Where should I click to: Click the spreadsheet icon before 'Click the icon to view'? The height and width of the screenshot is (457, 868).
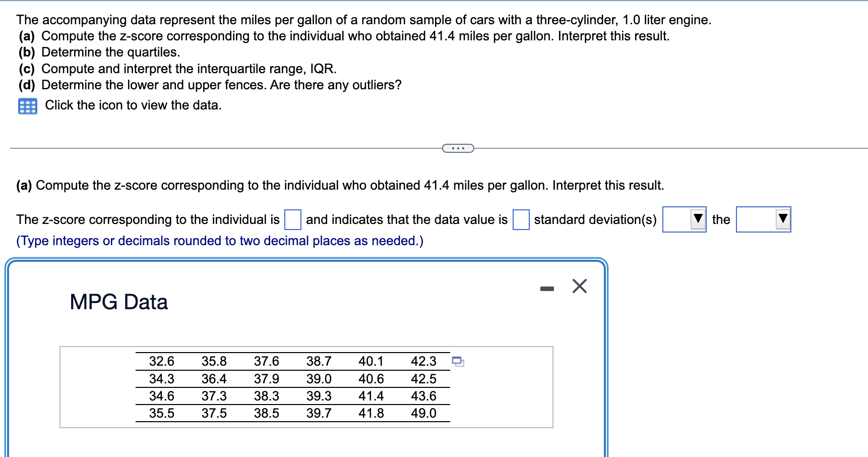click(28, 105)
